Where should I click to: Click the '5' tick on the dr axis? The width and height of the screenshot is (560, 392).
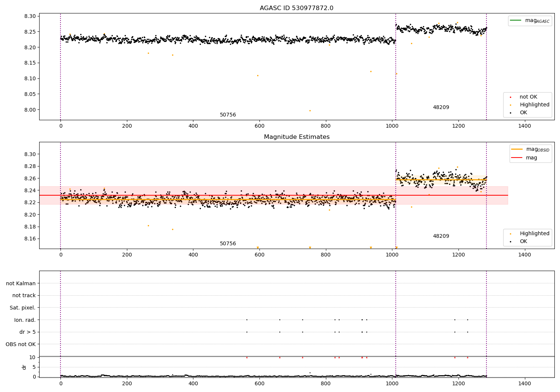[x=34, y=367]
